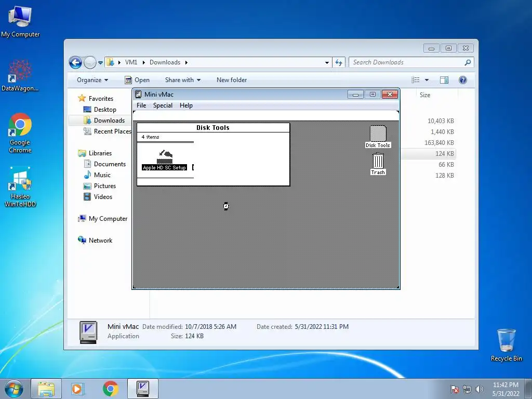Open the Mini vMac File menu

pos(141,105)
